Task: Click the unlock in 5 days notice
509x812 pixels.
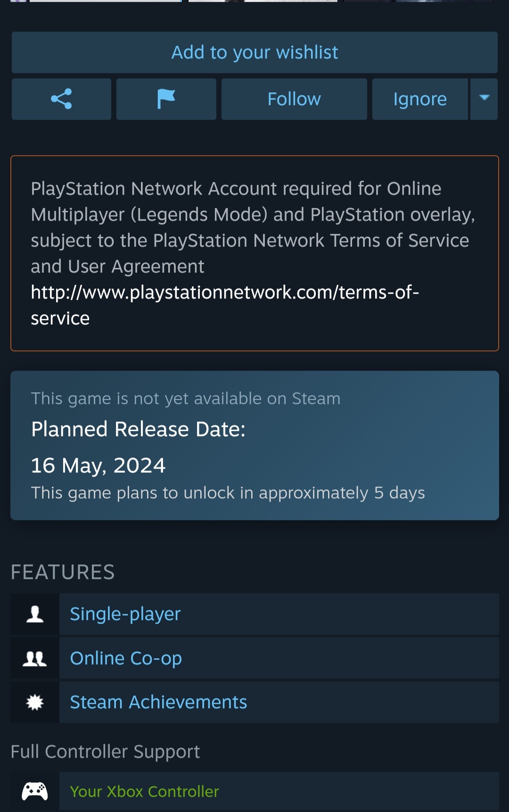Action: click(228, 493)
